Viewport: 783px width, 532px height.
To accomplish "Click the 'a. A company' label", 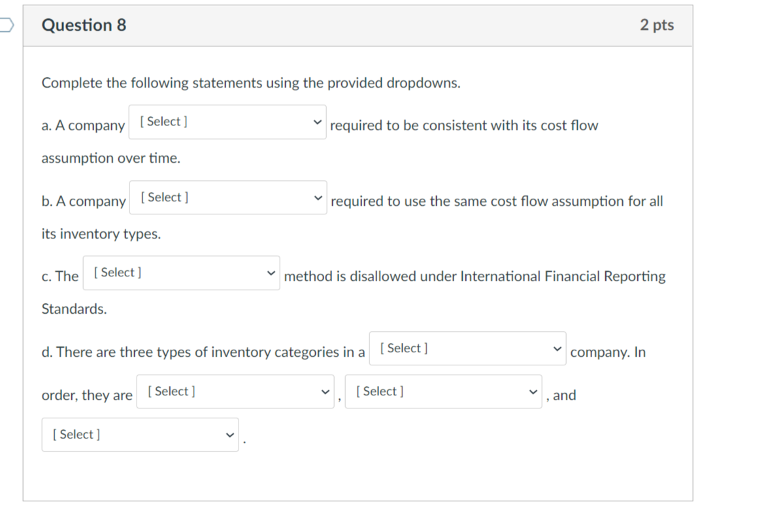I will tap(83, 125).
